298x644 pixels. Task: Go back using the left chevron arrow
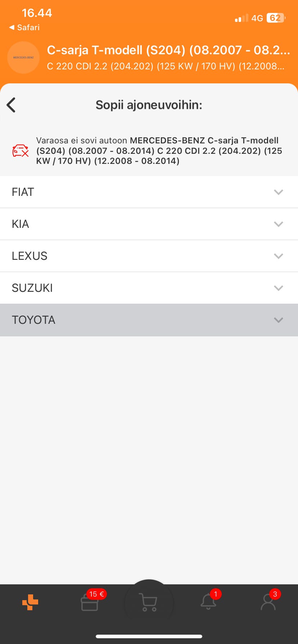coord(11,105)
